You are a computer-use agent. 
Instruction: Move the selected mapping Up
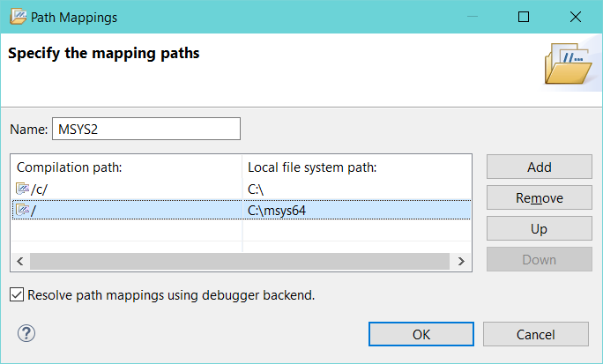(x=540, y=228)
